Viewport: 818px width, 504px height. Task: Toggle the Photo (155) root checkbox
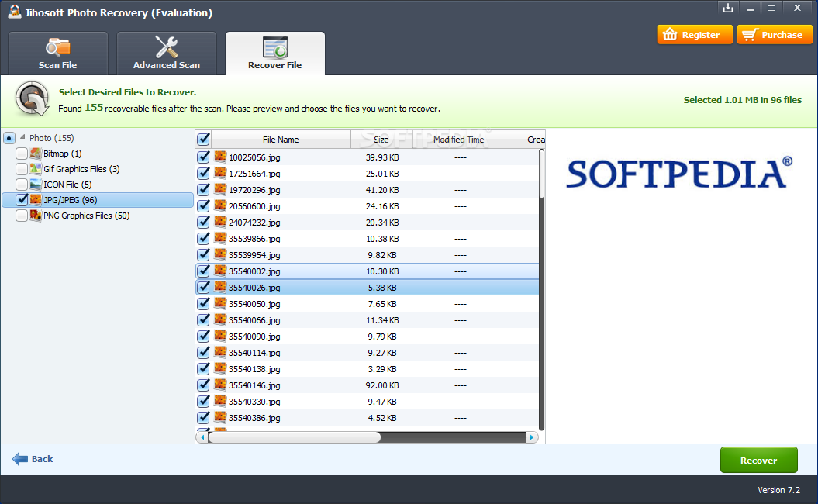[9, 138]
